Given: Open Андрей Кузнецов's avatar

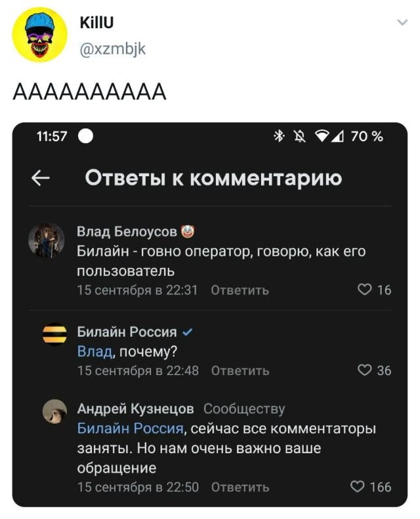Looking at the screenshot, I should click(54, 412).
